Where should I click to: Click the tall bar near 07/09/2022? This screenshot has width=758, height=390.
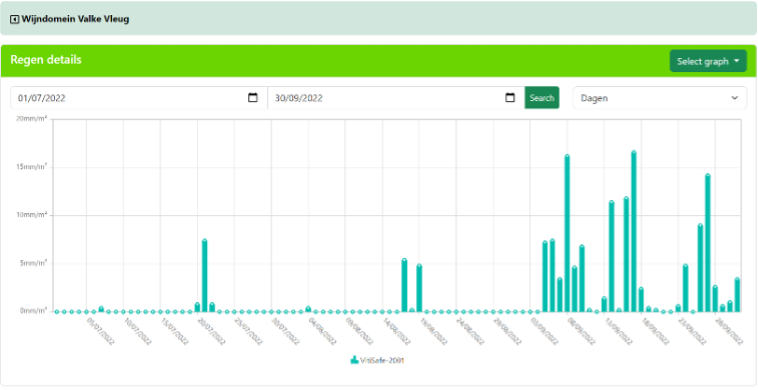point(567,234)
